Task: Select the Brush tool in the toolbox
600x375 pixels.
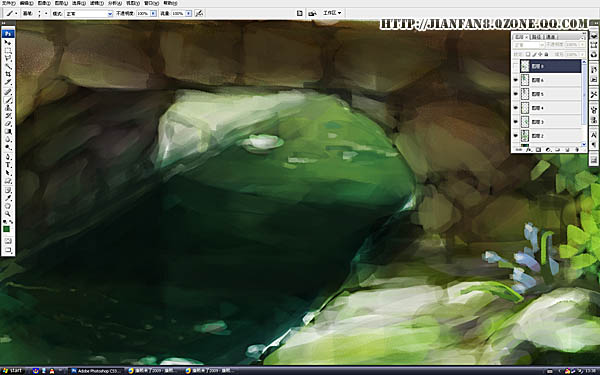Action: [x=8, y=100]
